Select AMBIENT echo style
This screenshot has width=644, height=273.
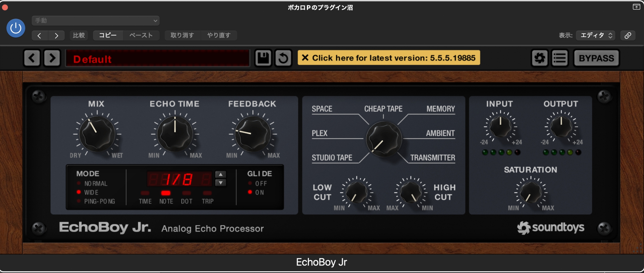(440, 133)
